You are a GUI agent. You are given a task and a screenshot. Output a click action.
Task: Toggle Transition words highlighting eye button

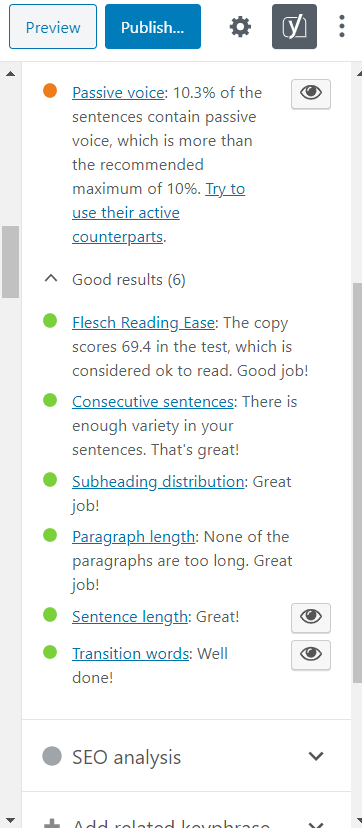pos(311,655)
